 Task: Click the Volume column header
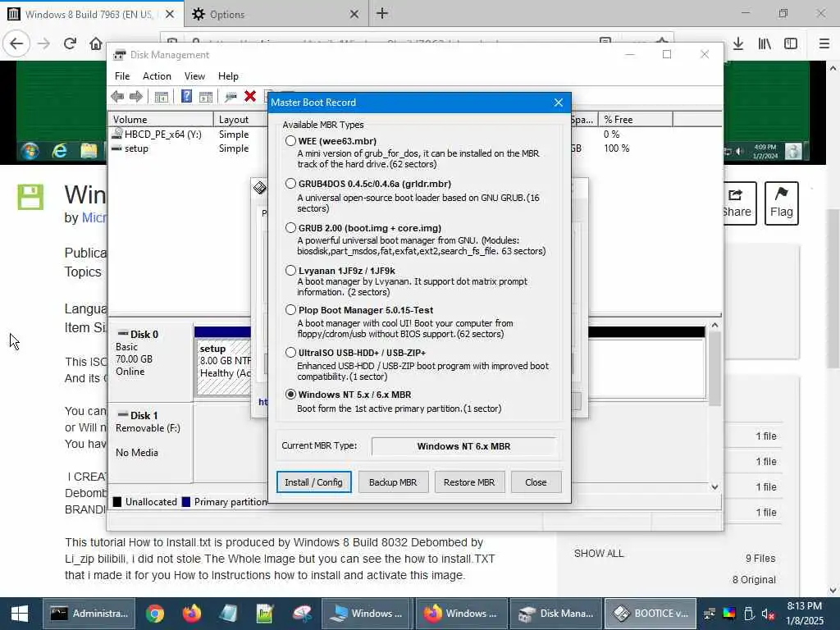coord(162,120)
